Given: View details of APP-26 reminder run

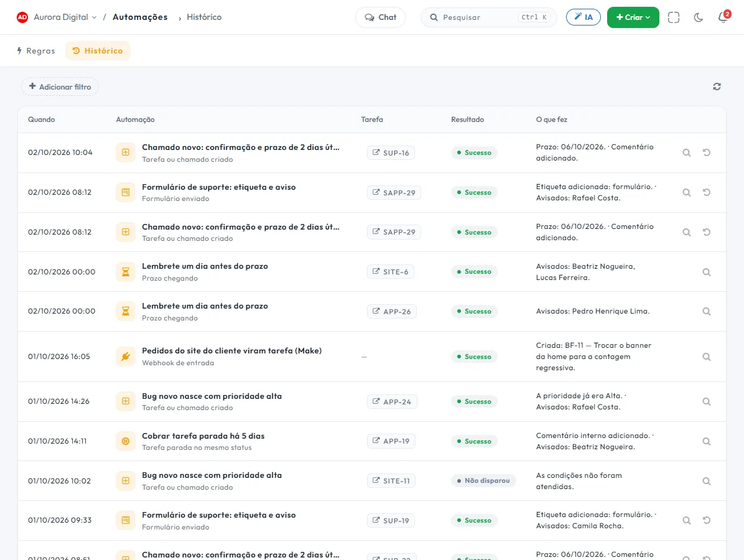Looking at the screenshot, I should [x=707, y=312].
